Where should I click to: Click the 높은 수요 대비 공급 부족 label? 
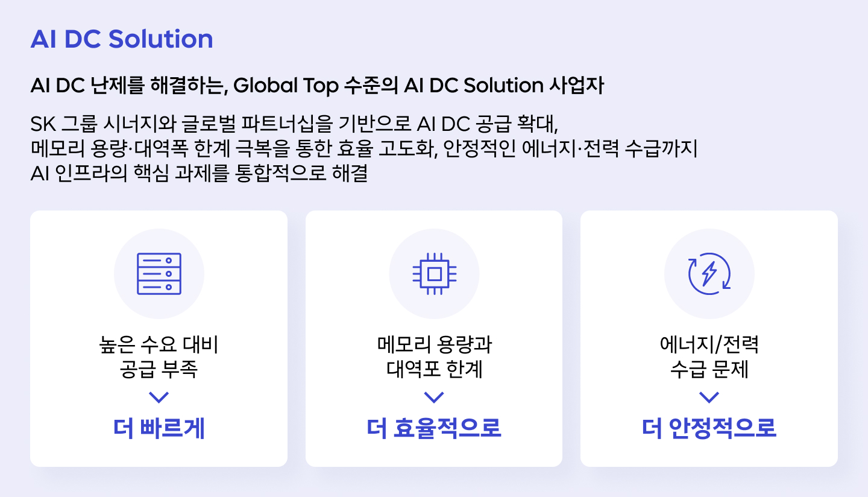159,357
